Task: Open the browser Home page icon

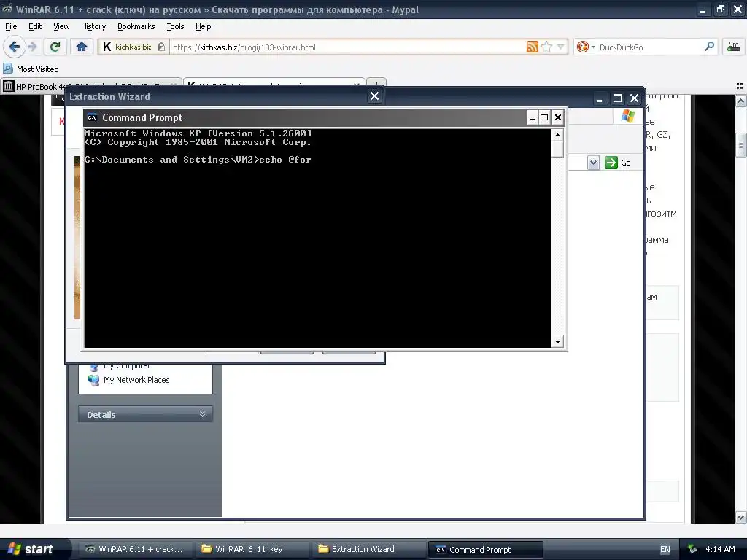Action: [82, 47]
